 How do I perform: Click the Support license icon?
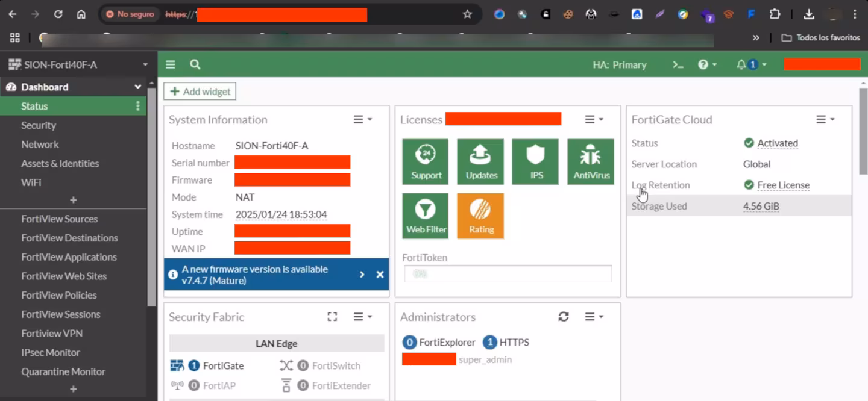click(x=426, y=161)
